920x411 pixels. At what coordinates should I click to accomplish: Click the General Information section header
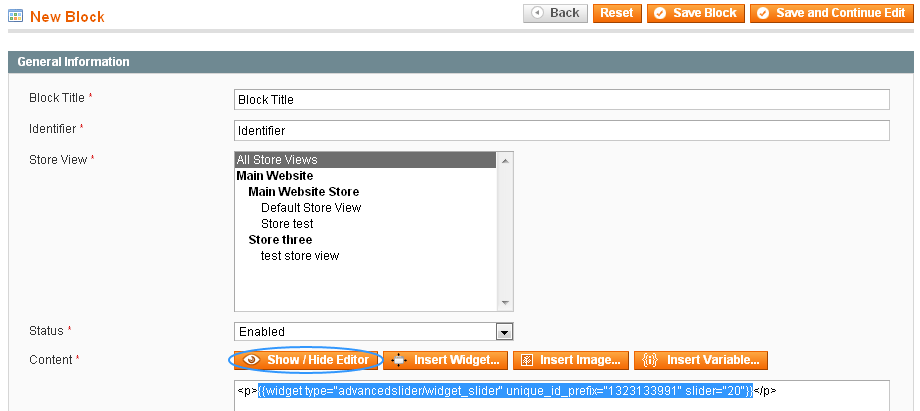(460, 62)
